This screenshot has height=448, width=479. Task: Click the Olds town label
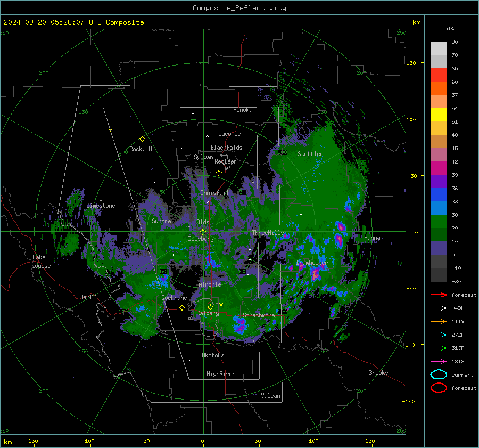click(203, 222)
